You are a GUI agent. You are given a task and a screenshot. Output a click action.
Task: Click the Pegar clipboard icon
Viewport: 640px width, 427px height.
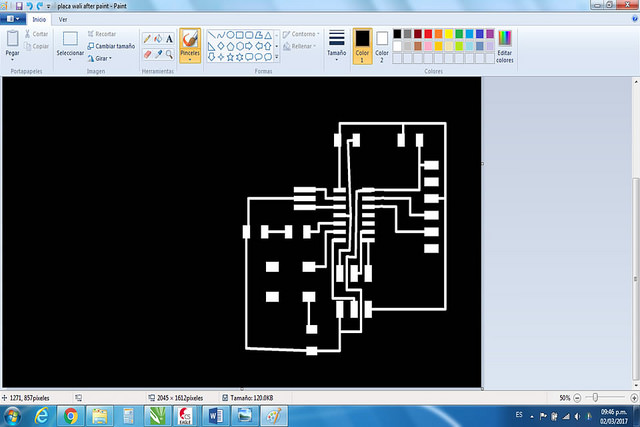coord(12,39)
